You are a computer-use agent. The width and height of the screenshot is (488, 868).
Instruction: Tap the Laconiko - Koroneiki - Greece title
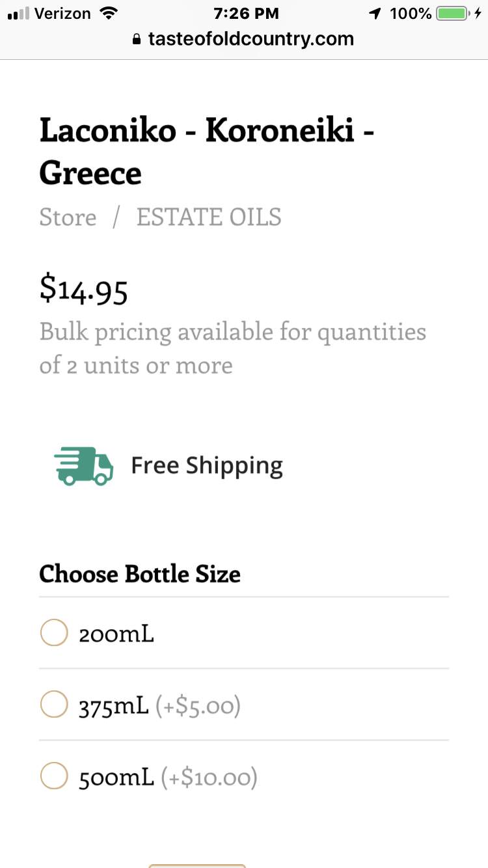pos(206,151)
